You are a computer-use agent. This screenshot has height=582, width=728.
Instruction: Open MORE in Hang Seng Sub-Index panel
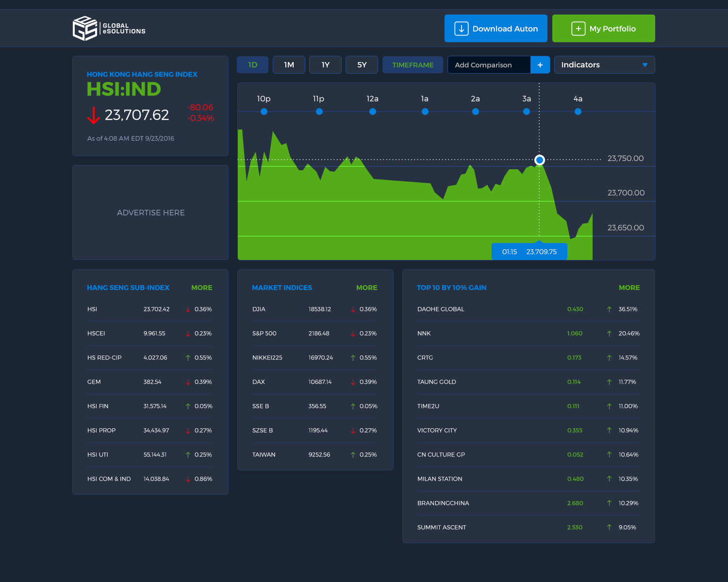click(x=201, y=288)
